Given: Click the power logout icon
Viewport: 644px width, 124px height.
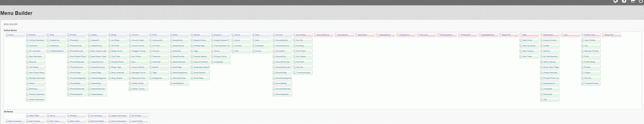Looking at the screenshot, I should tap(641, 1).
